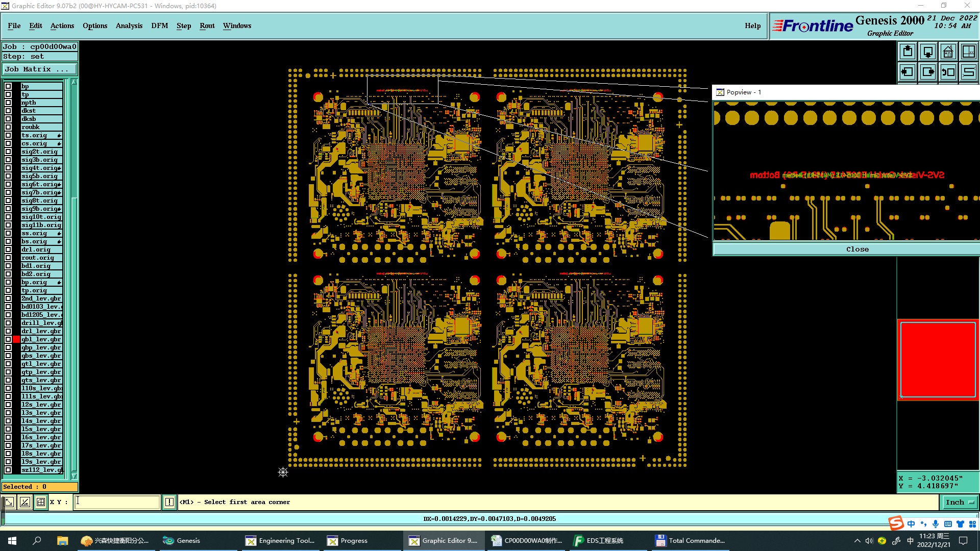Toggle display checkbox for mpth layer
Viewport: 980px width, 551px height.
8,103
